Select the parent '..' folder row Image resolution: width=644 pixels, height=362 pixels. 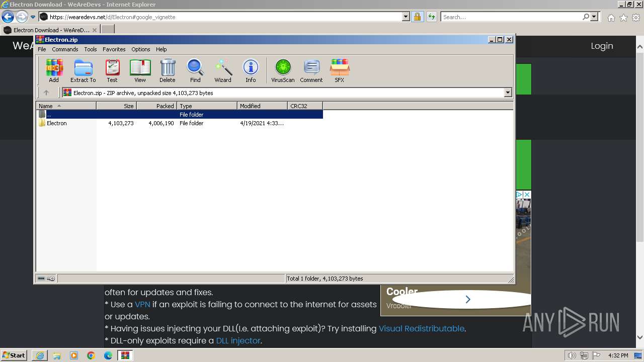point(179,115)
